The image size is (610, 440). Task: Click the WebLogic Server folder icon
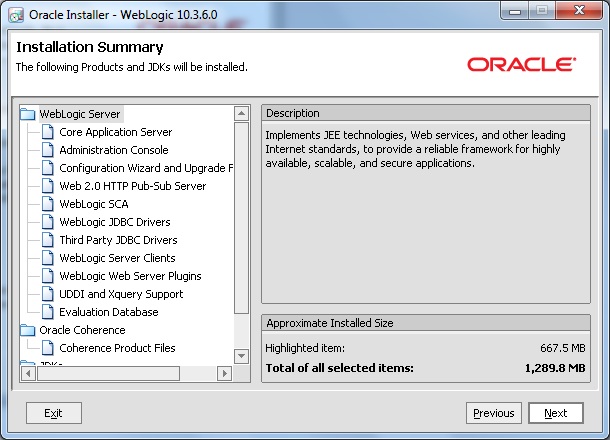28,114
